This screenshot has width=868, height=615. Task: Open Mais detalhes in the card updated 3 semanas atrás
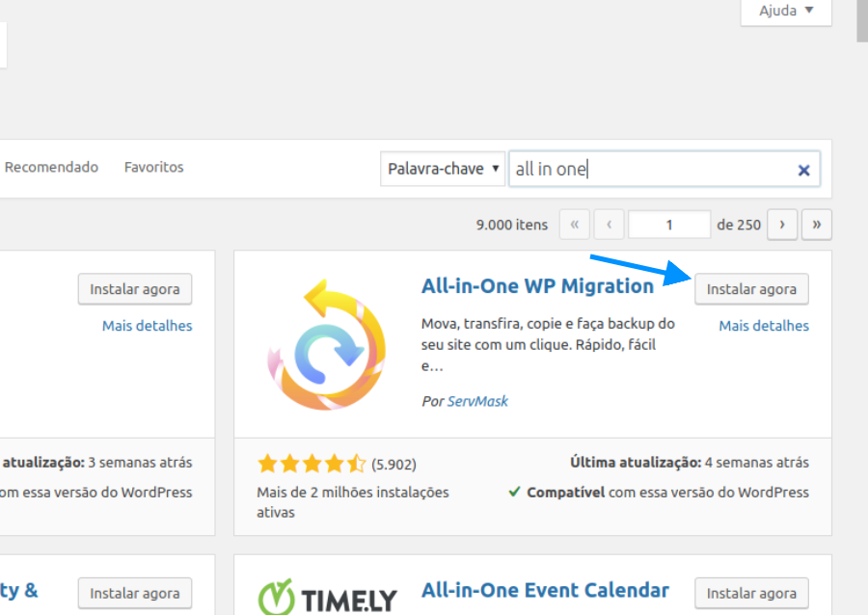coord(148,326)
